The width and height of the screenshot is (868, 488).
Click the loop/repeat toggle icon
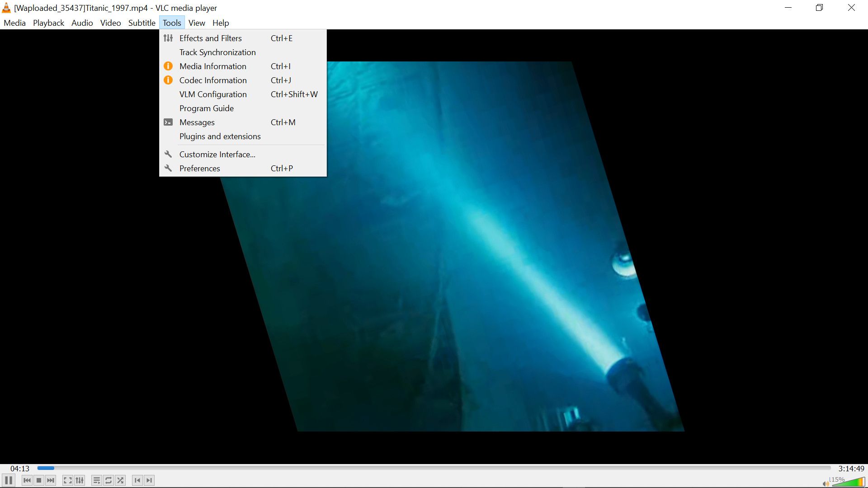(x=108, y=480)
